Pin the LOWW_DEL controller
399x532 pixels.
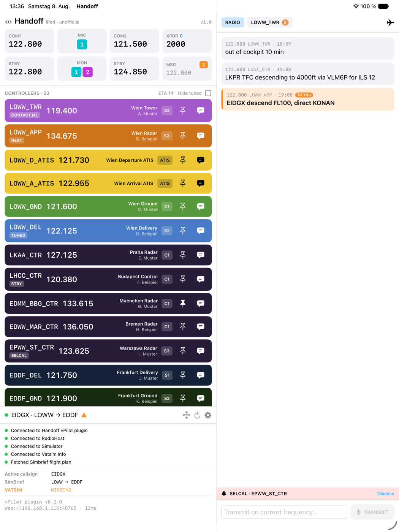[x=183, y=231]
